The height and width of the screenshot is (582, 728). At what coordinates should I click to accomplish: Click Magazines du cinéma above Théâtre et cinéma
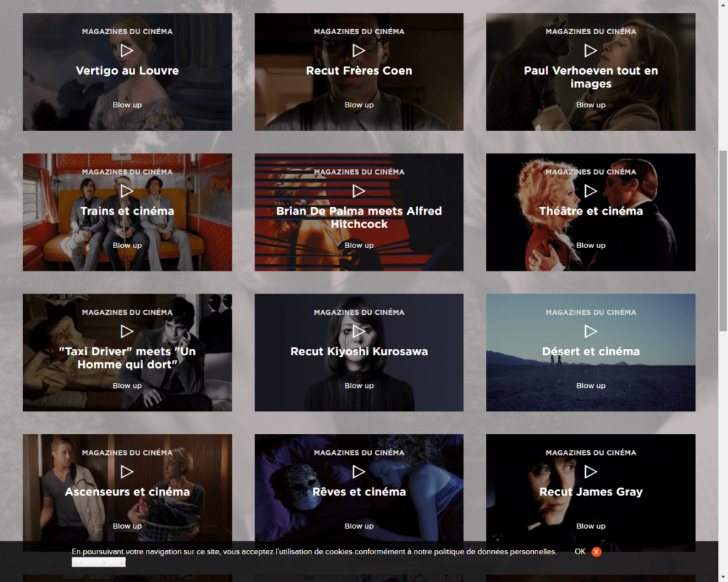click(591, 172)
